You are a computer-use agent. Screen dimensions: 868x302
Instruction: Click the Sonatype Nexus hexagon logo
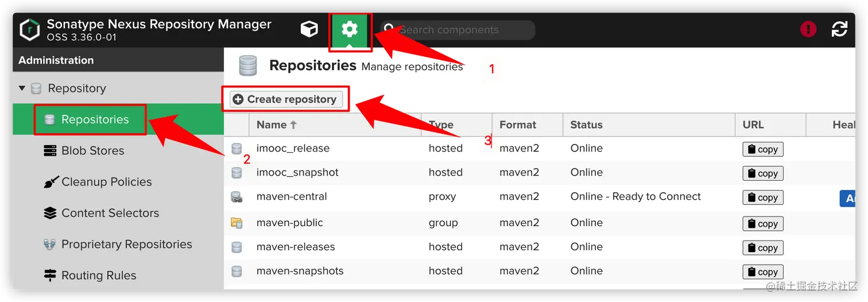click(29, 30)
